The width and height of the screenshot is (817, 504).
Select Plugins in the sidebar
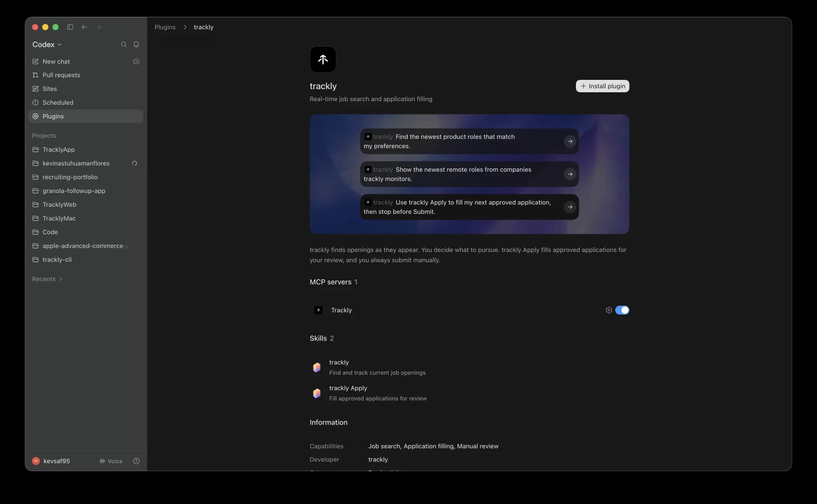86,116
